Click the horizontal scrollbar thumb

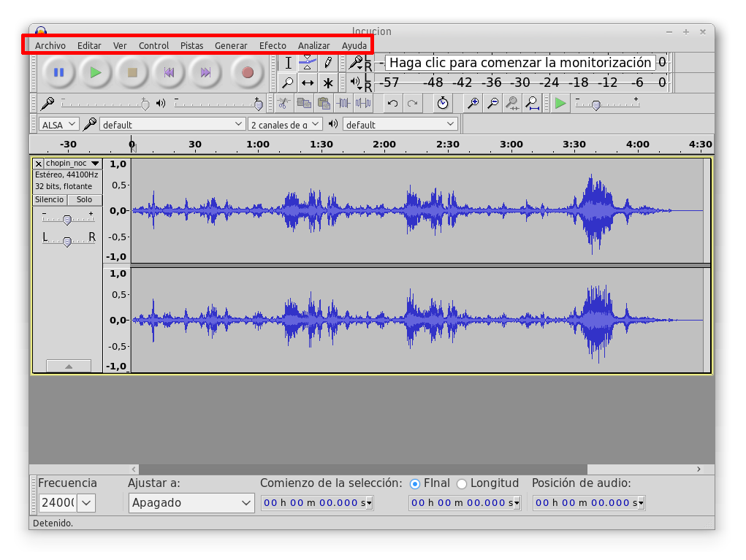[363, 469]
